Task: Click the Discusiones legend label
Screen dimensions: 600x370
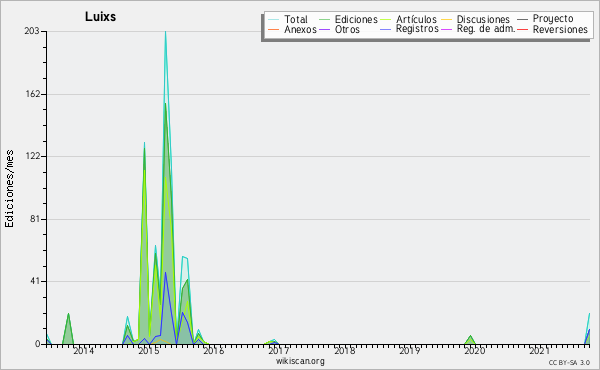Action: 483,19
